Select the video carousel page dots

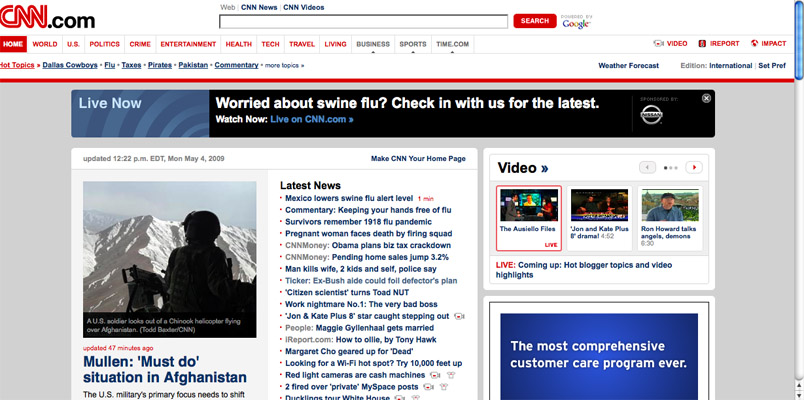(670, 168)
